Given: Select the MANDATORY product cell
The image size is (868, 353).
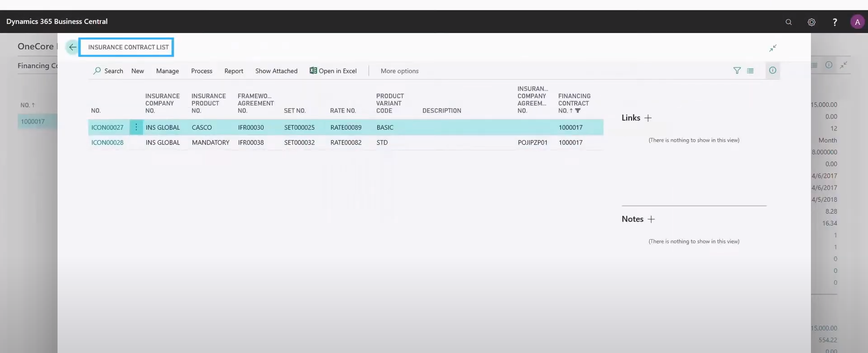Looking at the screenshot, I should click(211, 143).
